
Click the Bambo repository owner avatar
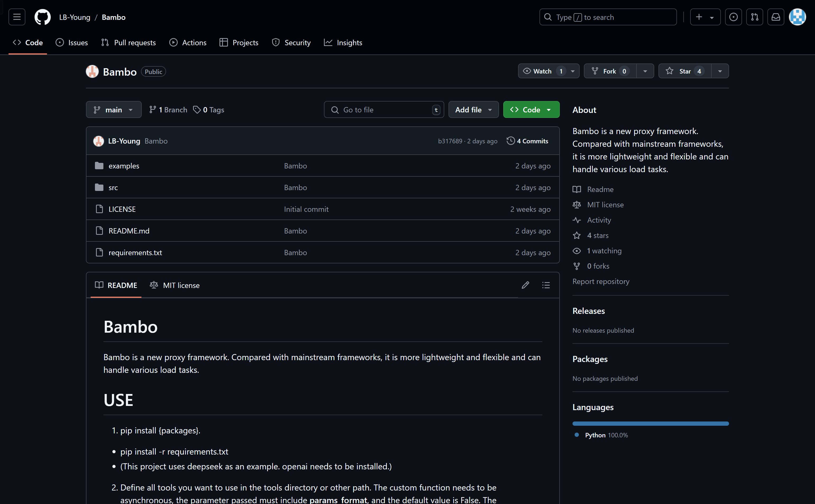pos(92,71)
